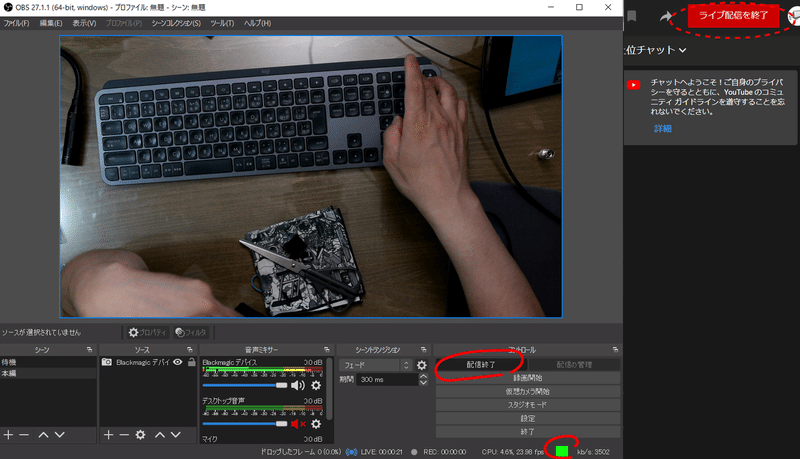Click the video preview canvas
Viewport: 800px width, 459px height.
coord(311,176)
